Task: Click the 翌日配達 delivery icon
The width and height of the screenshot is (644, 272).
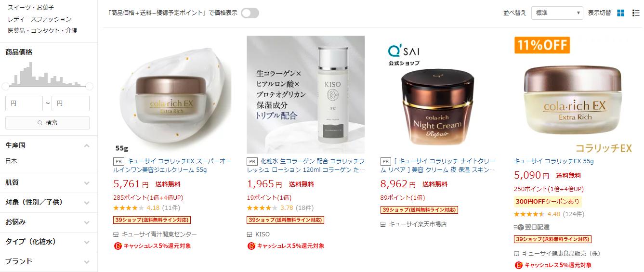Action: tap(519, 227)
